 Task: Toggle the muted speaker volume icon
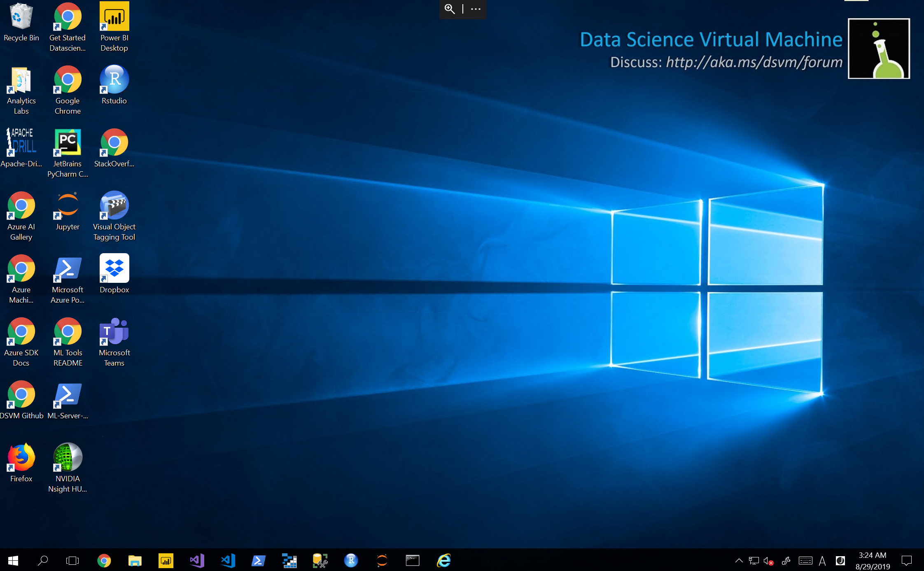click(768, 561)
